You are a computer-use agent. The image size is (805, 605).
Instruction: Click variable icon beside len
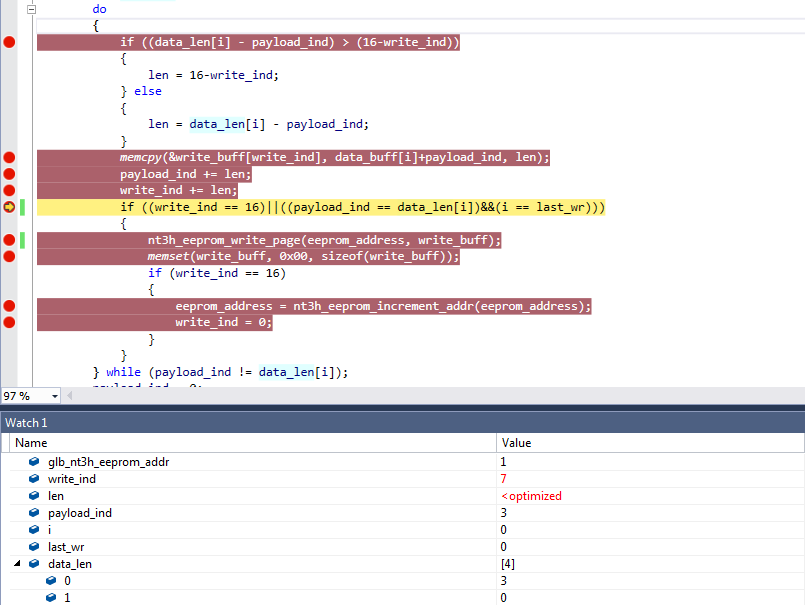click(x=34, y=495)
